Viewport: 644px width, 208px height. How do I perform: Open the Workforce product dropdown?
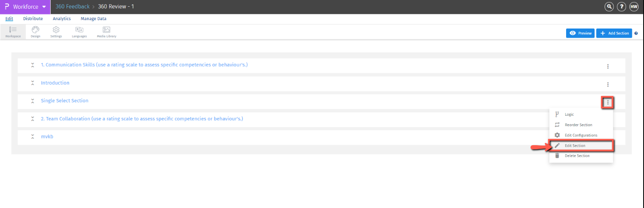[x=25, y=7]
